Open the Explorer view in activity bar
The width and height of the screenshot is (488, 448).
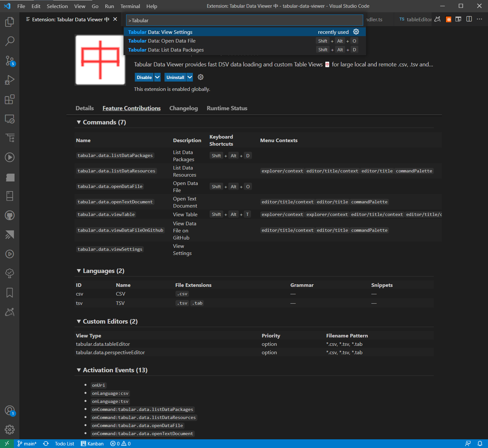coord(10,22)
